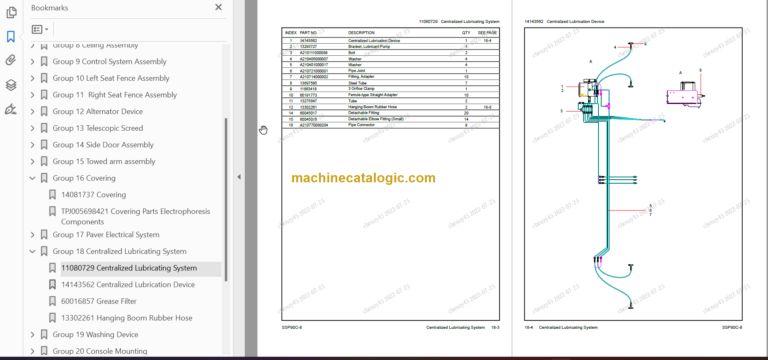Expand Group 14 Side Door Assembly
This screenshot has height=360, width=768.
32,145
